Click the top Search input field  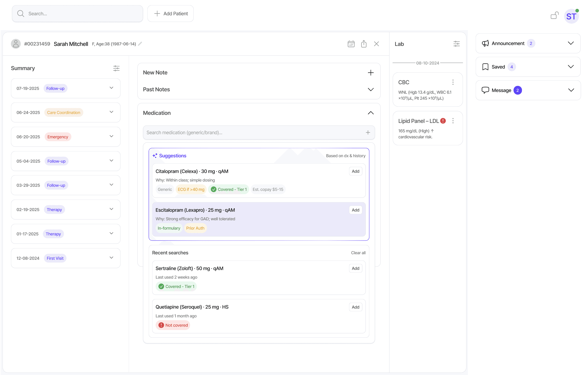point(80,14)
